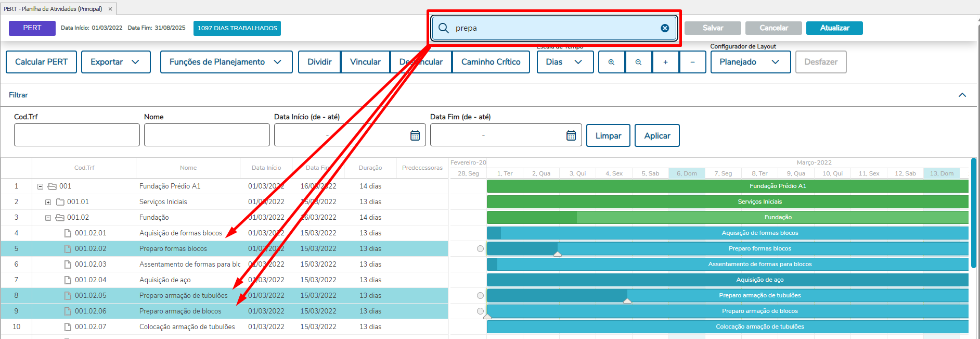Zoom in on the time scale
Screen dimensions: 980x339
pyautogui.click(x=612, y=62)
